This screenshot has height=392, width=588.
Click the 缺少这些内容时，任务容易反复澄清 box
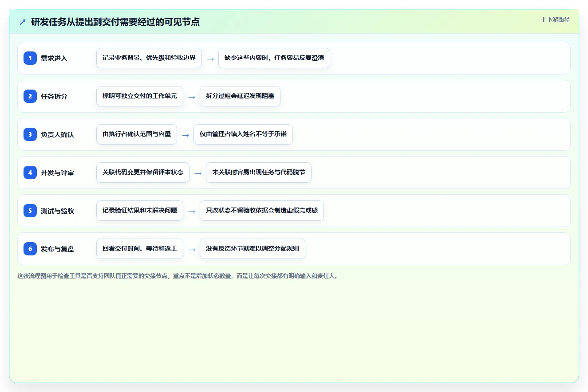click(x=274, y=58)
